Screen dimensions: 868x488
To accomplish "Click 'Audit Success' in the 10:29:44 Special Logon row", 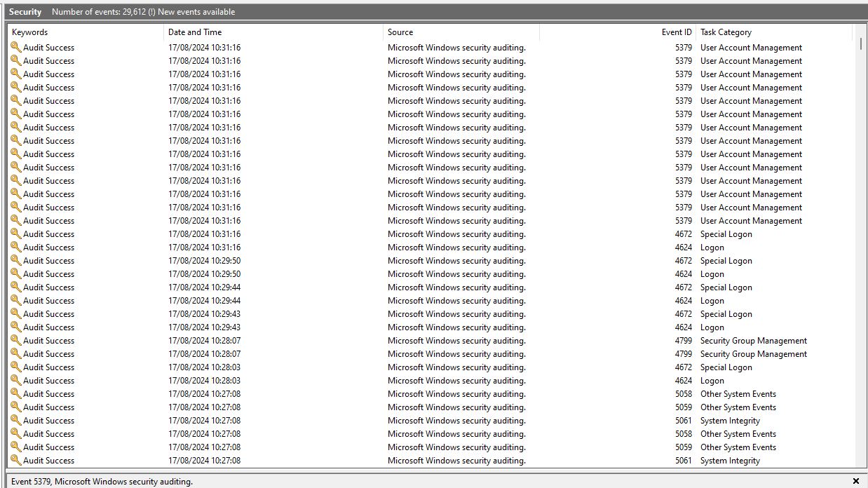I will [48, 287].
